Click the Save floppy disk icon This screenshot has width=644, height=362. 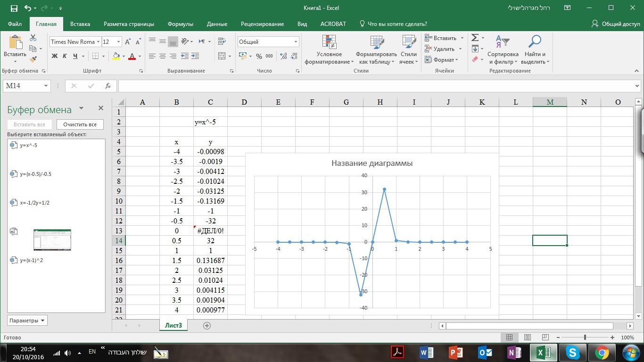click(14, 8)
